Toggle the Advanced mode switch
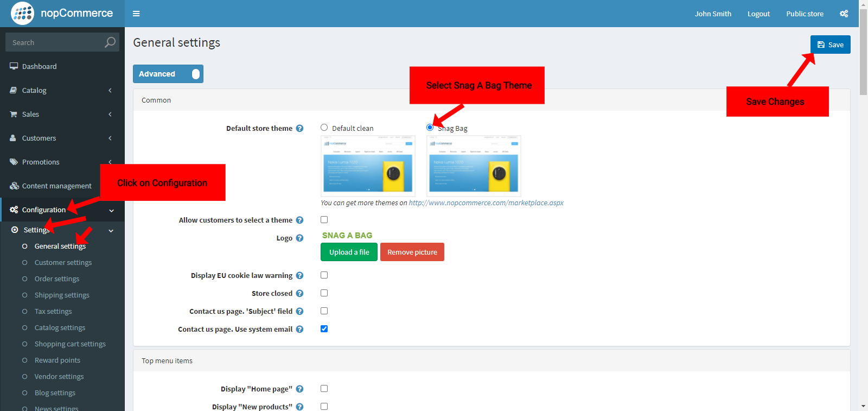The image size is (868, 411). click(168, 74)
